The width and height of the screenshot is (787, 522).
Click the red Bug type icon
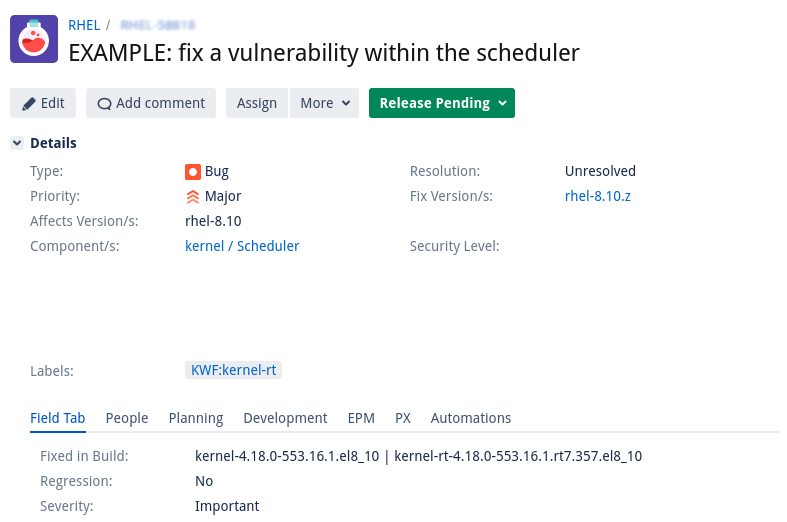coord(193,171)
